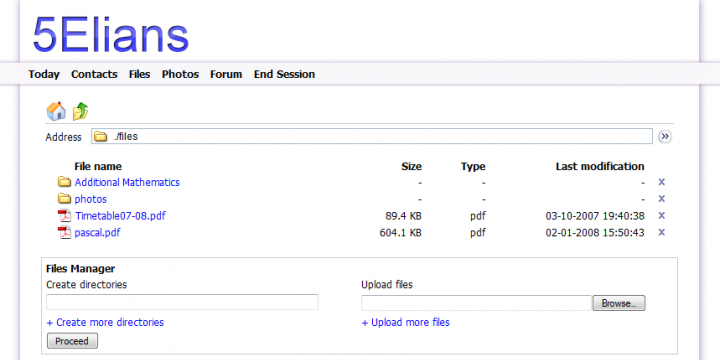Click the Proceed button
The width and height of the screenshot is (720, 360).
[73, 341]
